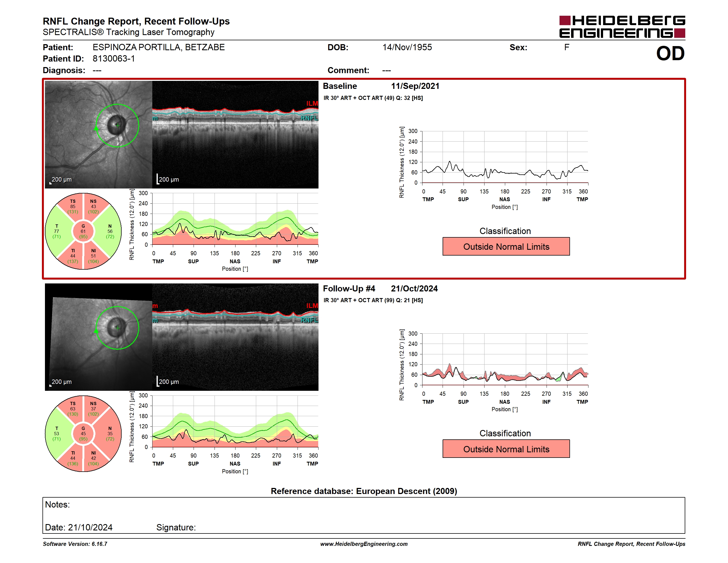
Task: Click the OD eye label
Action: coord(670,53)
